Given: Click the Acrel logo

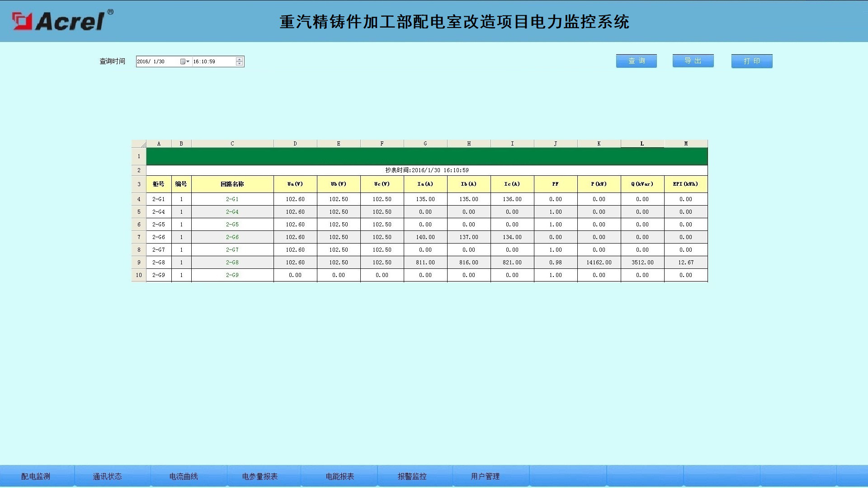Looking at the screenshot, I should pyautogui.click(x=62, y=21).
